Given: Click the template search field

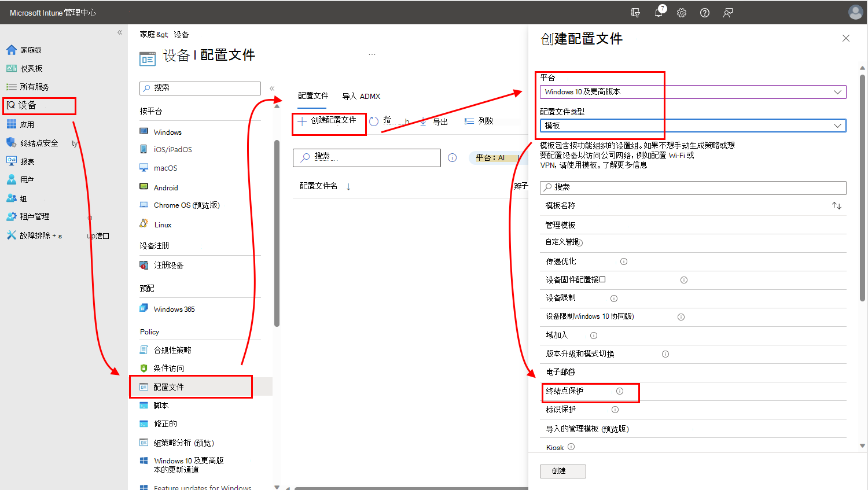Looking at the screenshot, I should click(x=693, y=187).
